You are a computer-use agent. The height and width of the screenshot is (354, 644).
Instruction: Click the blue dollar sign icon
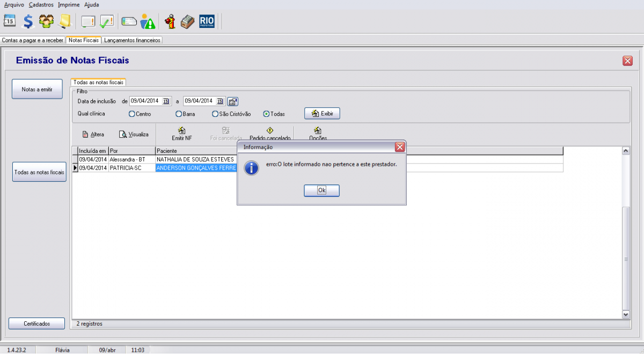pos(28,21)
